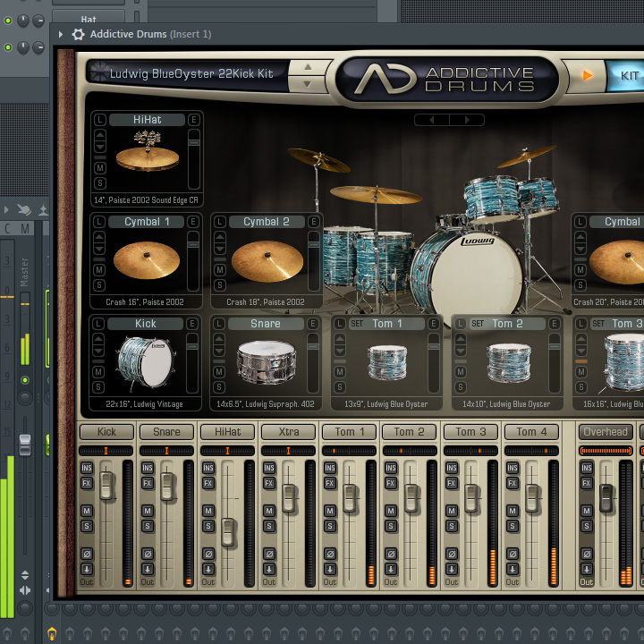Open Addictive Drums plugin gear settings

pyautogui.click(x=78, y=35)
